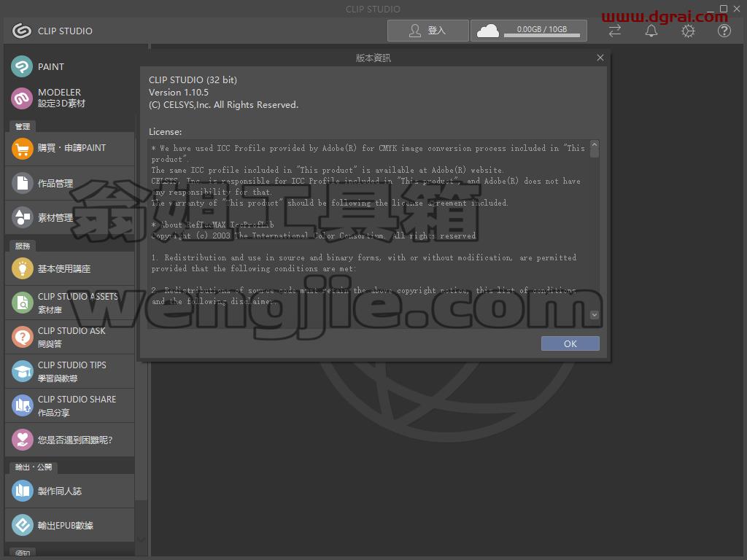Open the settings gear icon in header
Image resolution: width=747 pixels, height=560 pixels.
pyautogui.click(x=688, y=31)
